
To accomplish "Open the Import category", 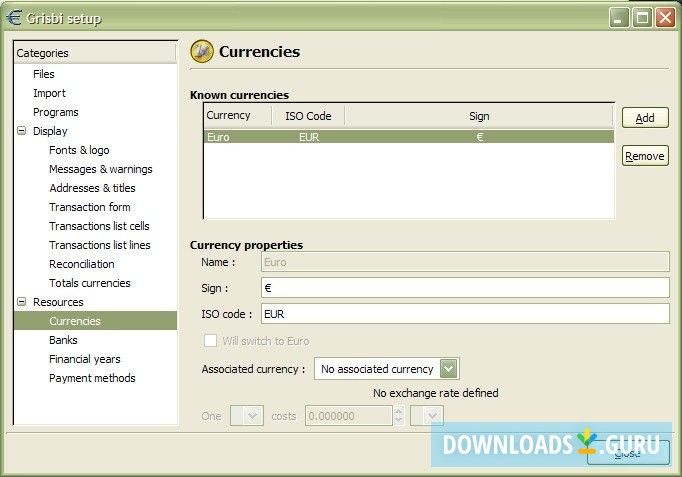I will 50,93.
